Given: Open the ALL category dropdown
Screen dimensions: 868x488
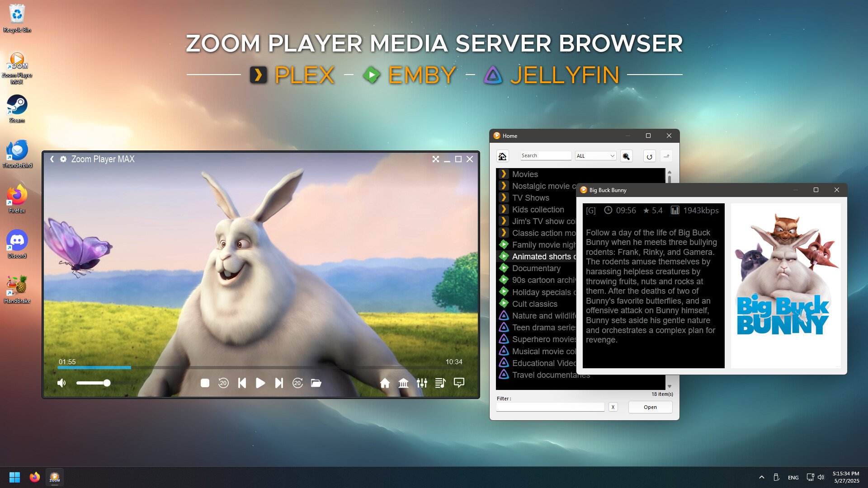Looking at the screenshot, I should pyautogui.click(x=595, y=155).
